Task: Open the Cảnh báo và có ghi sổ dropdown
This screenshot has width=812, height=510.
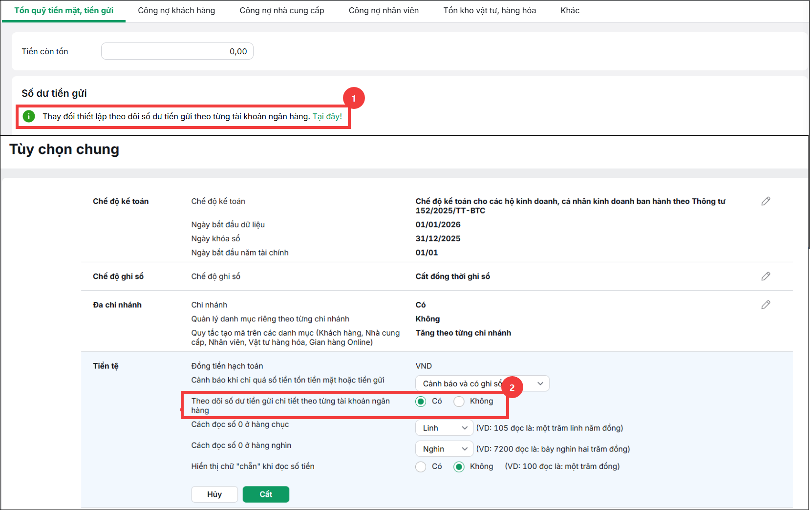Action: click(x=482, y=383)
